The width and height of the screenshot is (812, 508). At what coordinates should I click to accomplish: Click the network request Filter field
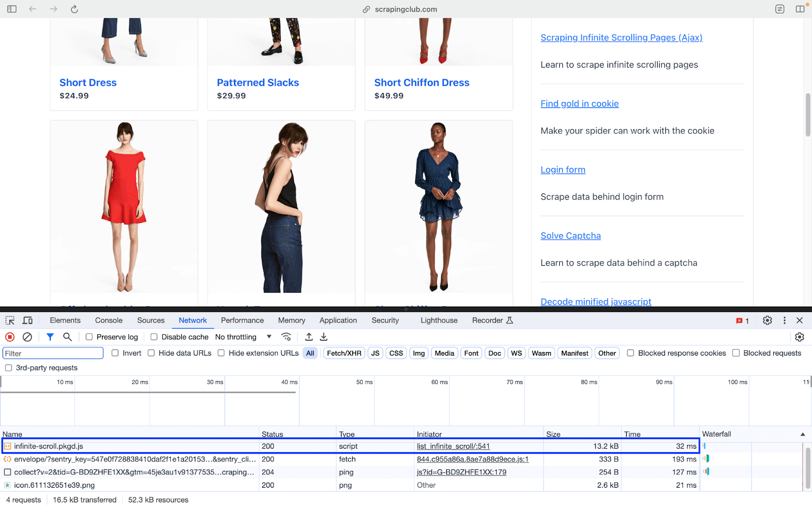pos(52,353)
